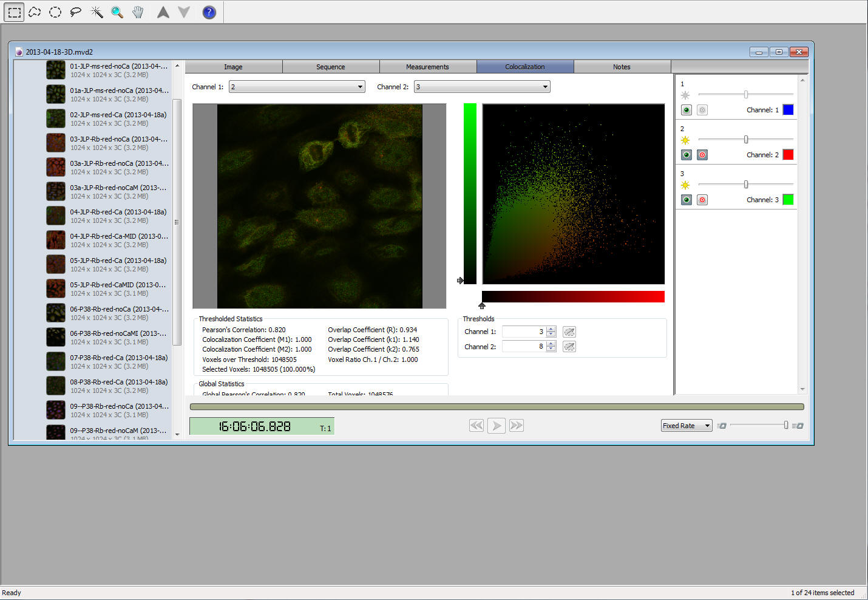Open the Channel 1 dropdown showing 2

pyautogui.click(x=297, y=87)
